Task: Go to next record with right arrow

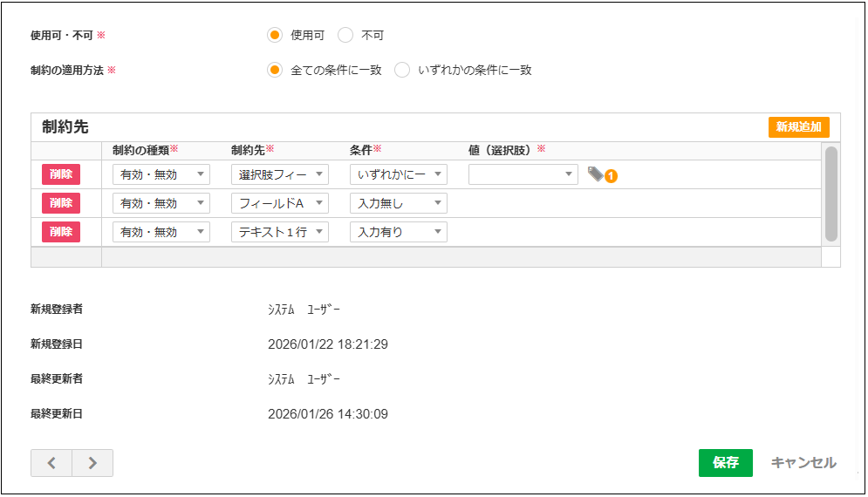Action: click(92, 463)
